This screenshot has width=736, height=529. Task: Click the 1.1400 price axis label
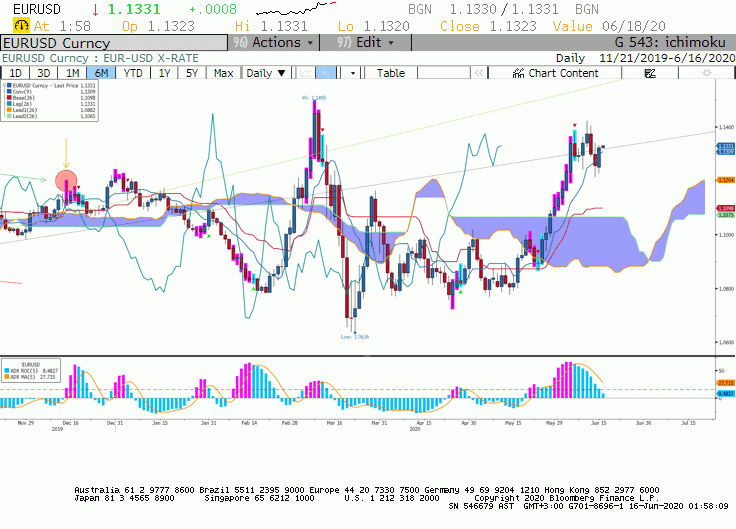coord(726,127)
